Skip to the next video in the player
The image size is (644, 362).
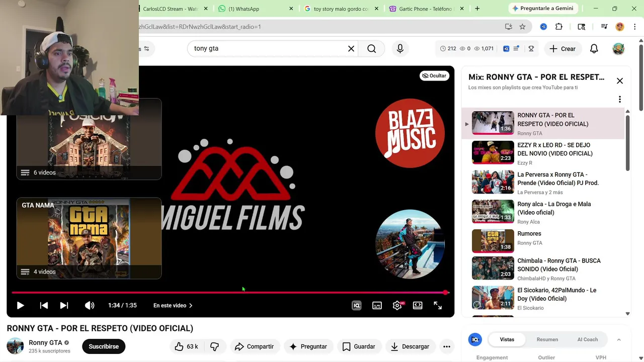click(x=64, y=305)
